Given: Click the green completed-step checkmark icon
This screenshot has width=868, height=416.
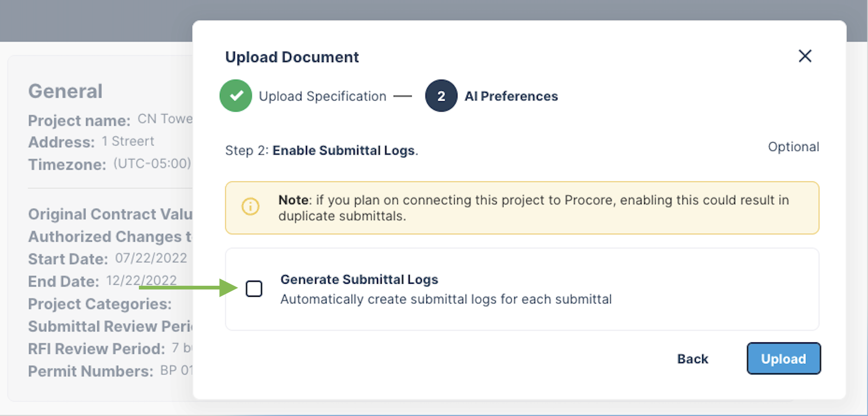Looking at the screenshot, I should pos(236,96).
